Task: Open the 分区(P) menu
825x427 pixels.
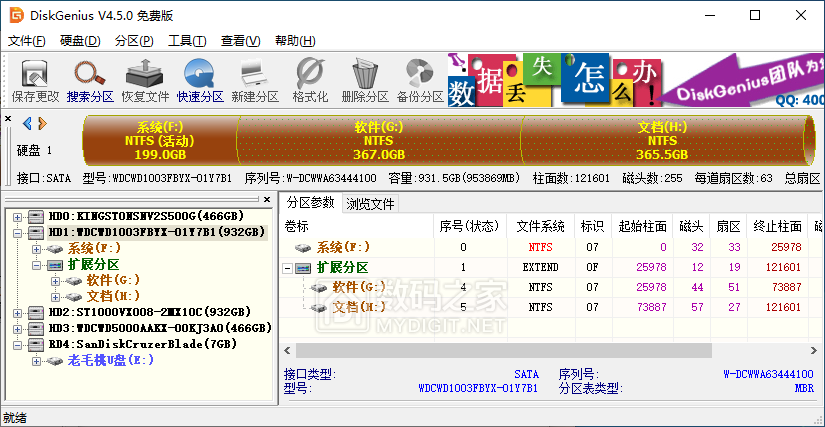Action: click(x=134, y=41)
